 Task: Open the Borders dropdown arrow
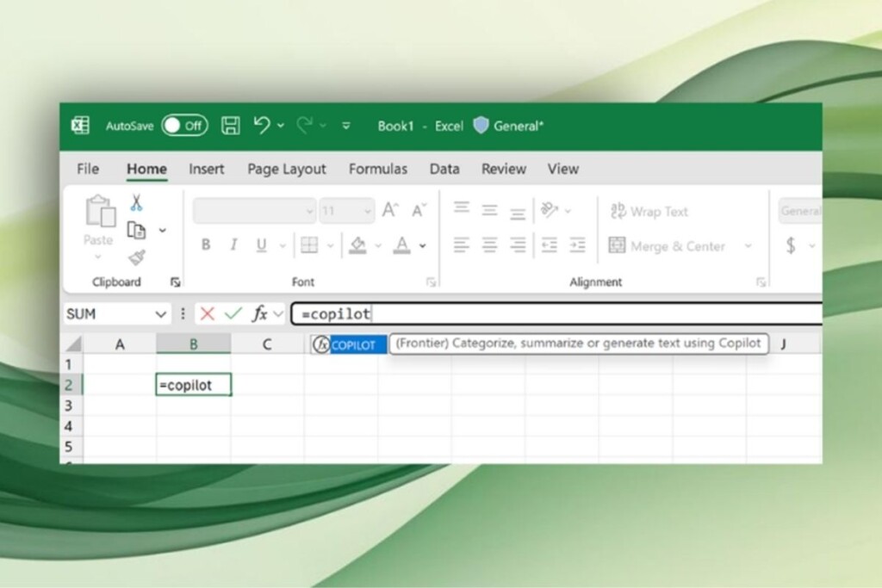point(330,245)
